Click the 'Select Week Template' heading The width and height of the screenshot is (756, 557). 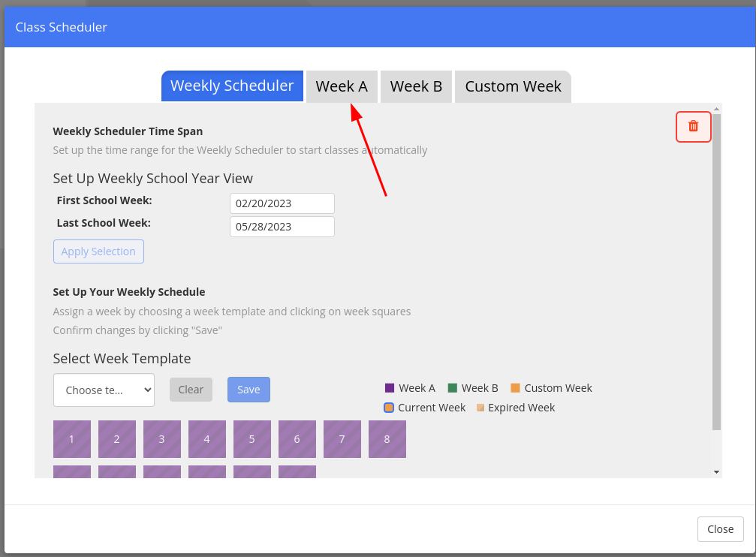point(122,358)
